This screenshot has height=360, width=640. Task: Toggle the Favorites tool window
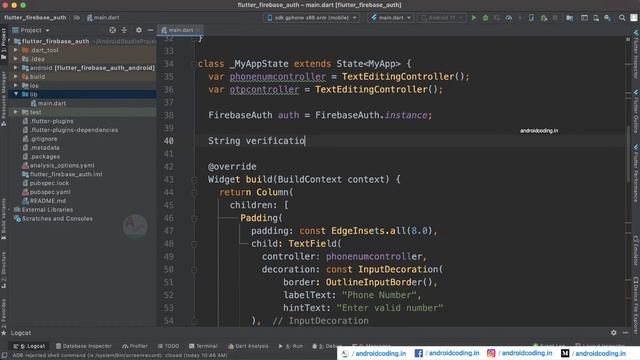coord(4,316)
